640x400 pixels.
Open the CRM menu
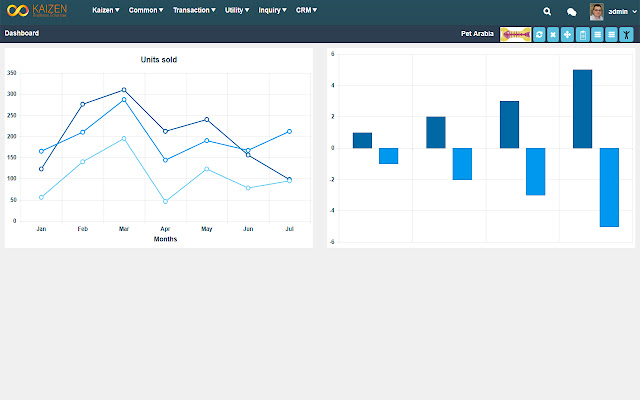click(x=306, y=10)
